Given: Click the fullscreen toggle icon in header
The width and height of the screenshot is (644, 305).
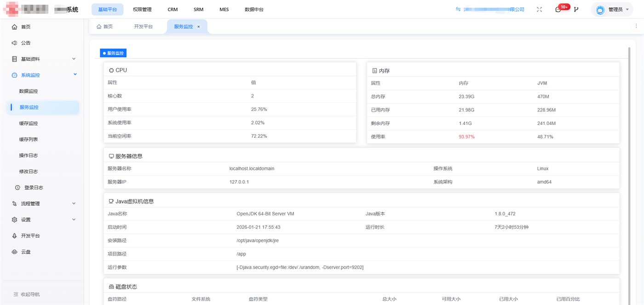Looking at the screenshot, I should (x=540, y=10).
